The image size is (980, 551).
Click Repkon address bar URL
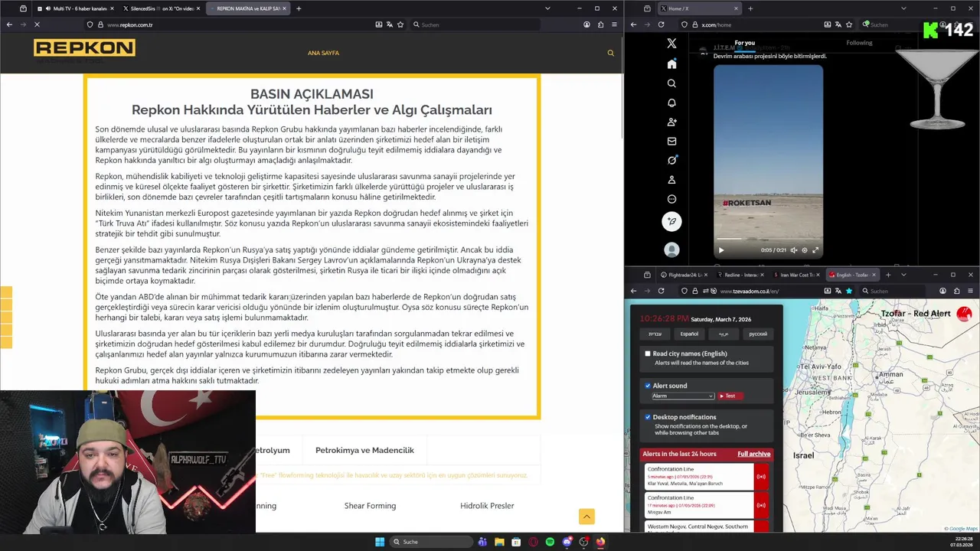[130, 24]
